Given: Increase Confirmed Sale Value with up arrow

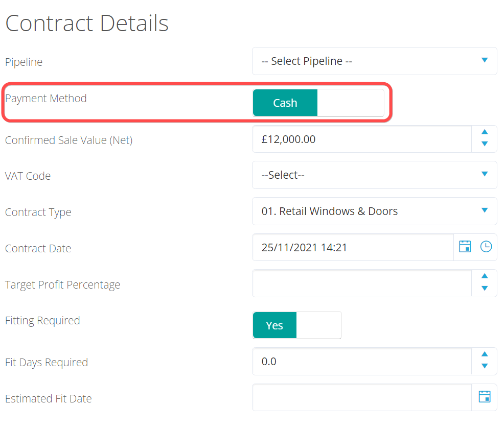Looking at the screenshot, I should coord(485,132).
